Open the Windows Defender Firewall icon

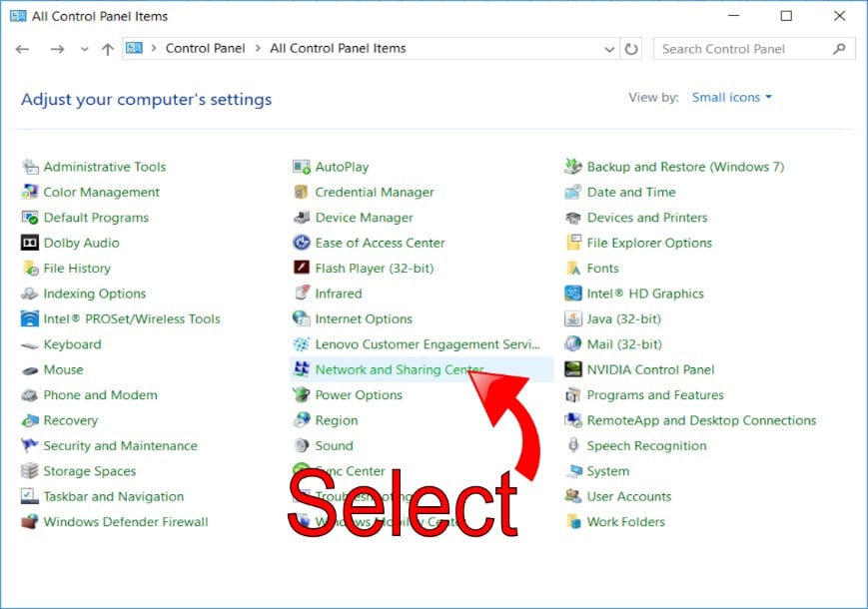[29, 522]
